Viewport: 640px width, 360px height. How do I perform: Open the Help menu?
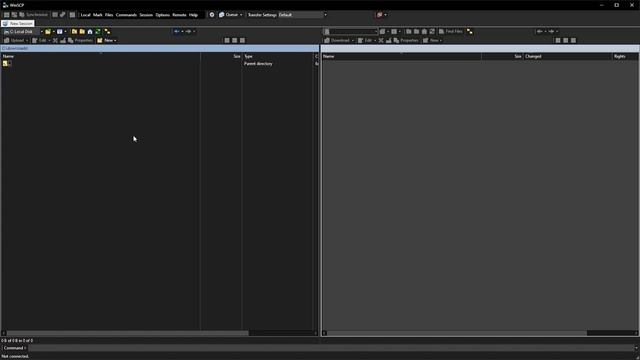point(193,15)
